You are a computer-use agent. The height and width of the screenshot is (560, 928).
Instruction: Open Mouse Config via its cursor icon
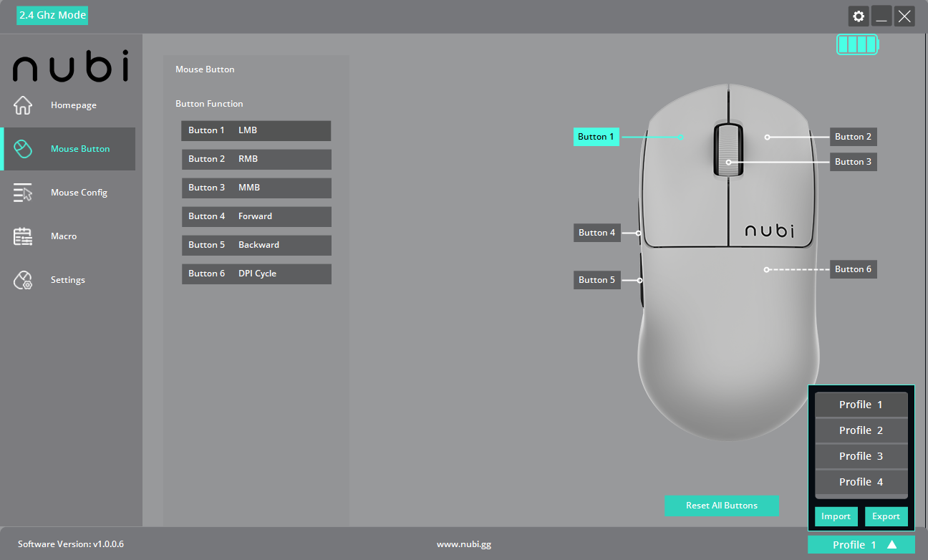pos(23,193)
